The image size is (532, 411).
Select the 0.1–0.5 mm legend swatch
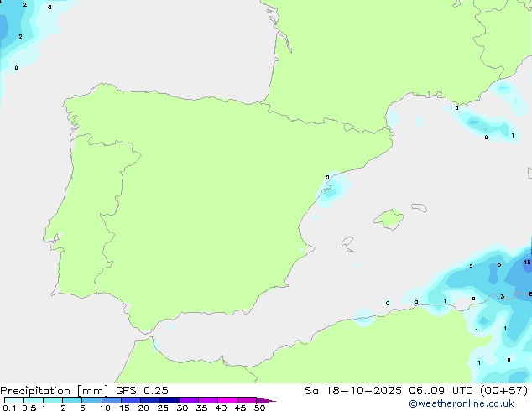(x=14, y=400)
